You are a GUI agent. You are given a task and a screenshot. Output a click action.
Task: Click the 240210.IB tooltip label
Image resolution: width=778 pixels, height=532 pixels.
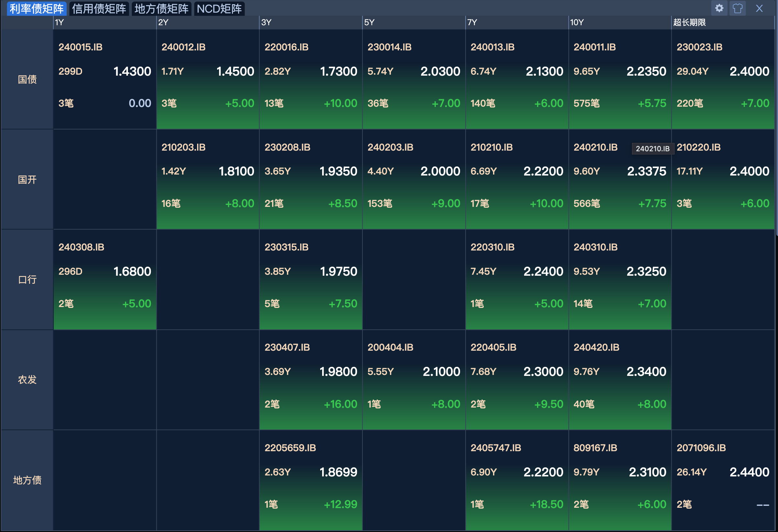pyautogui.click(x=652, y=149)
